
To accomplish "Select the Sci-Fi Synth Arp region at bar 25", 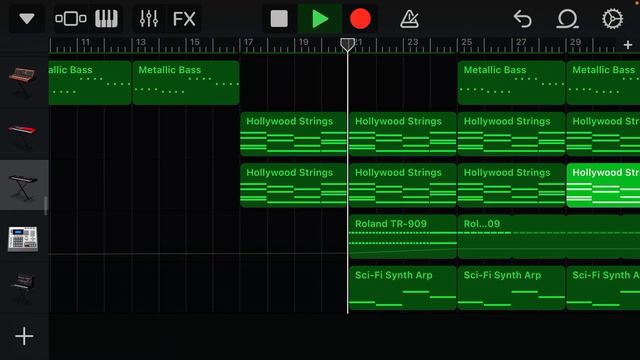I will point(511,288).
